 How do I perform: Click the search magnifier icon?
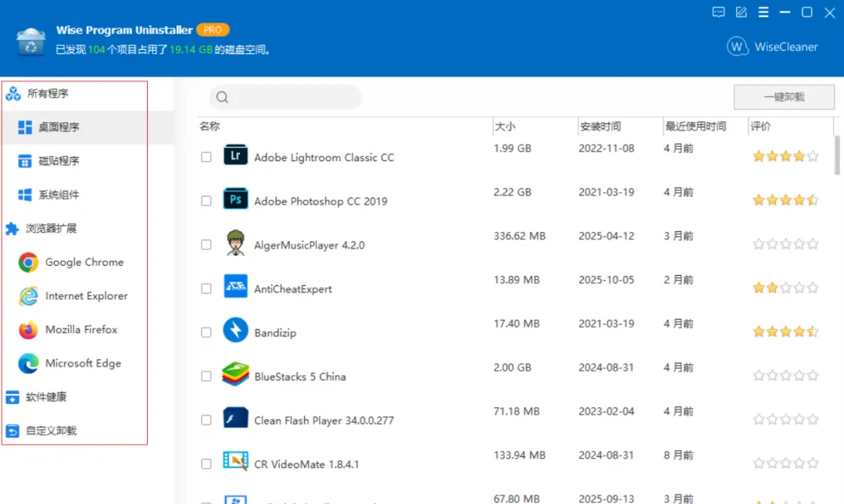[222, 98]
